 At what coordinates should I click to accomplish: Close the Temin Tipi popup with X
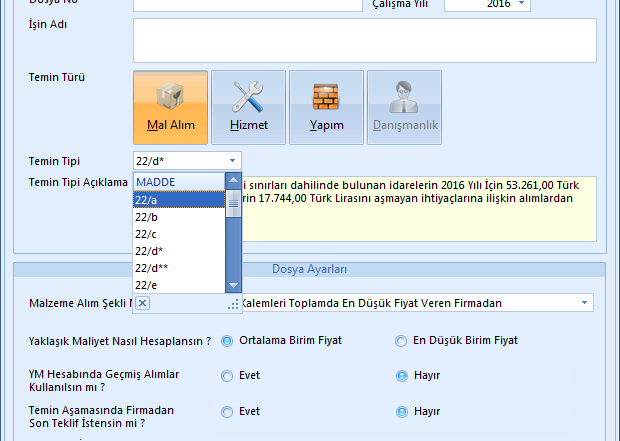(142, 303)
